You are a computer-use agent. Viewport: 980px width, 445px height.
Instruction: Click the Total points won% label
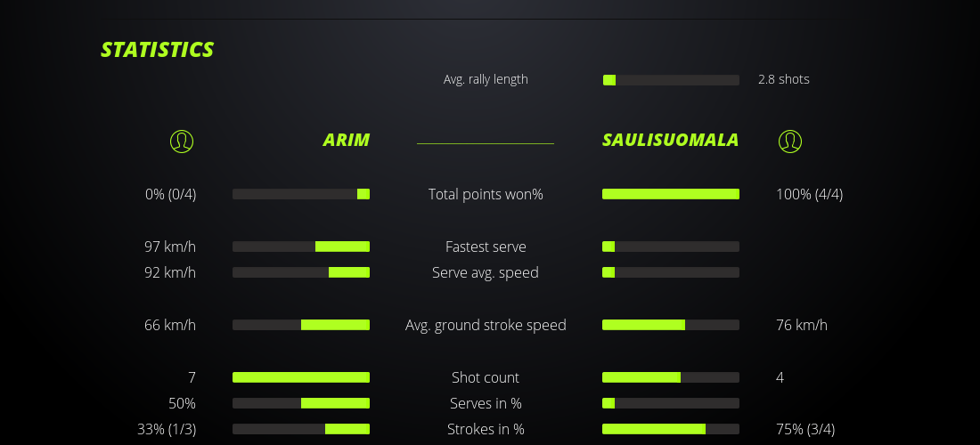coord(486,194)
